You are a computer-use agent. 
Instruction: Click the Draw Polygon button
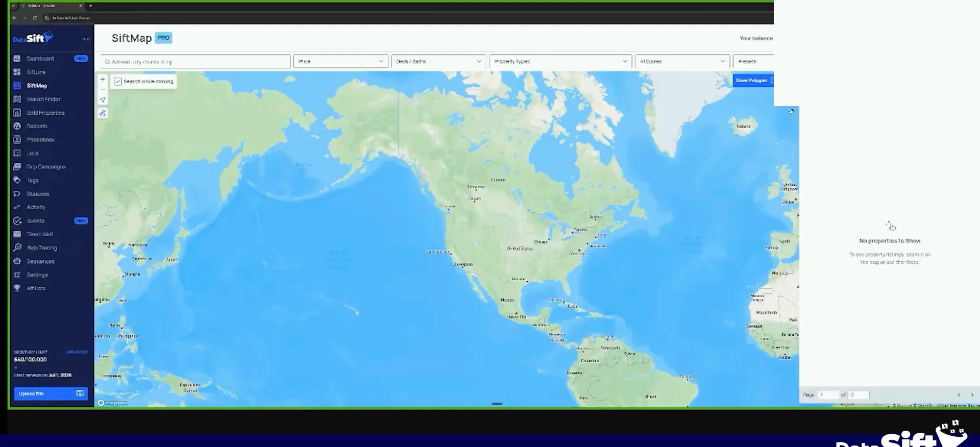click(753, 81)
